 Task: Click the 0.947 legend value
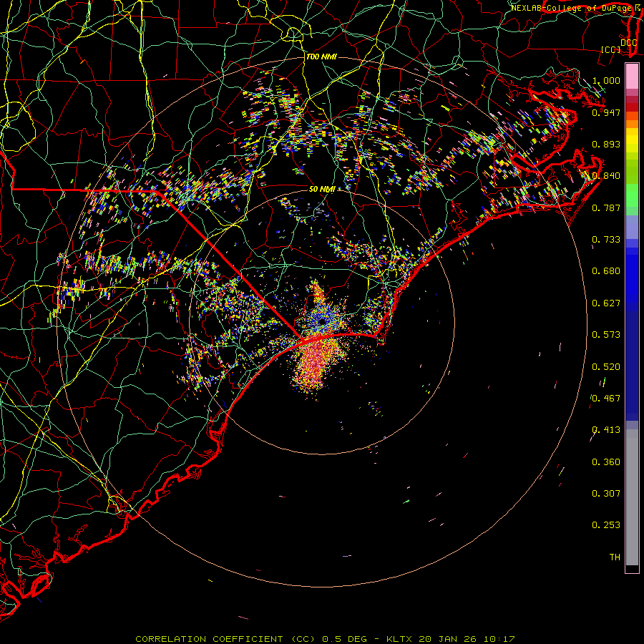[606, 112]
